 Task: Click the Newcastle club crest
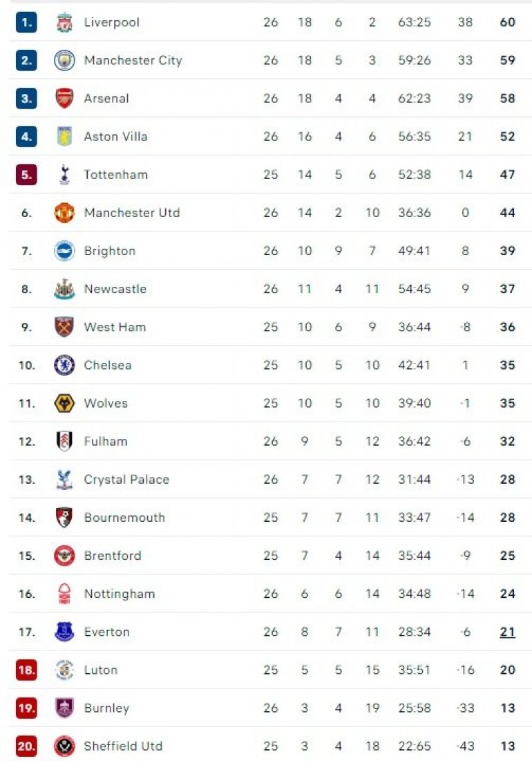(x=64, y=289)
